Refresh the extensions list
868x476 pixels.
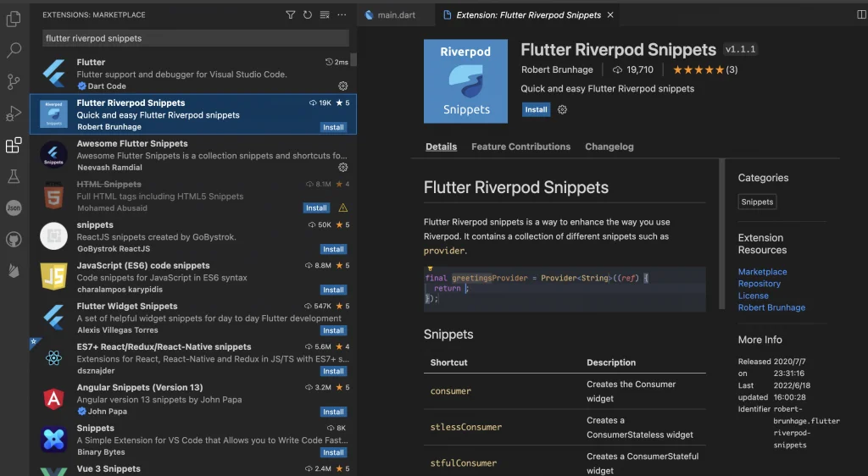click(307, 15)
